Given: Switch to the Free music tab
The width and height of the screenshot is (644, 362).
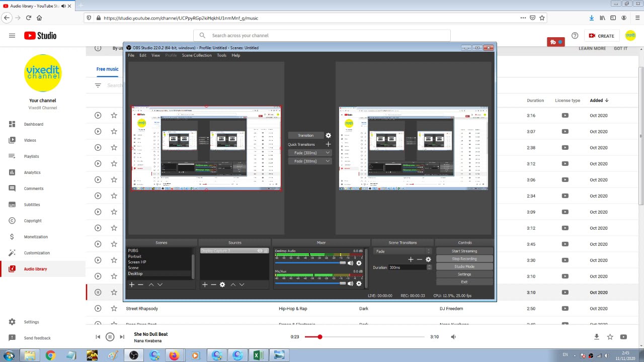Looking at the screenshot, I should [108, 69].
